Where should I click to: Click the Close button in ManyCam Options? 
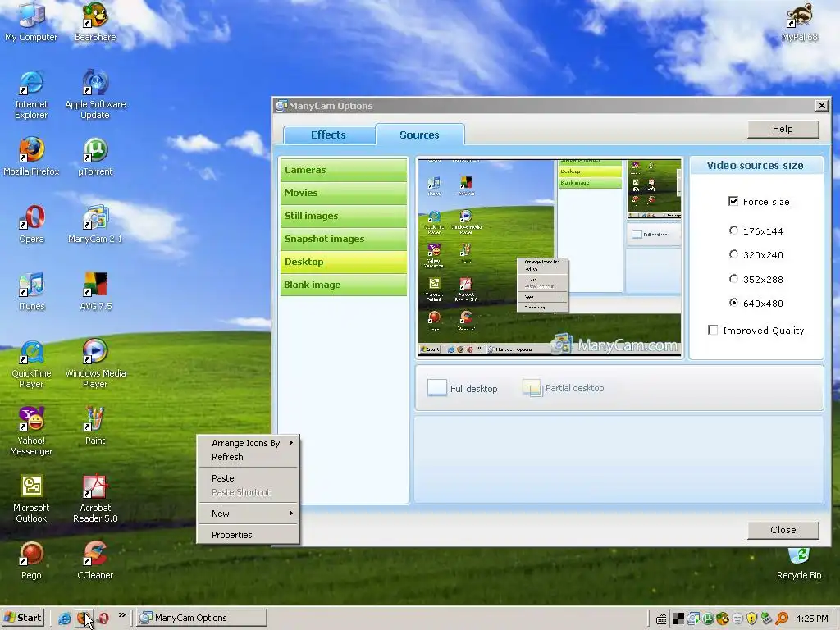[x=783, y=530]
